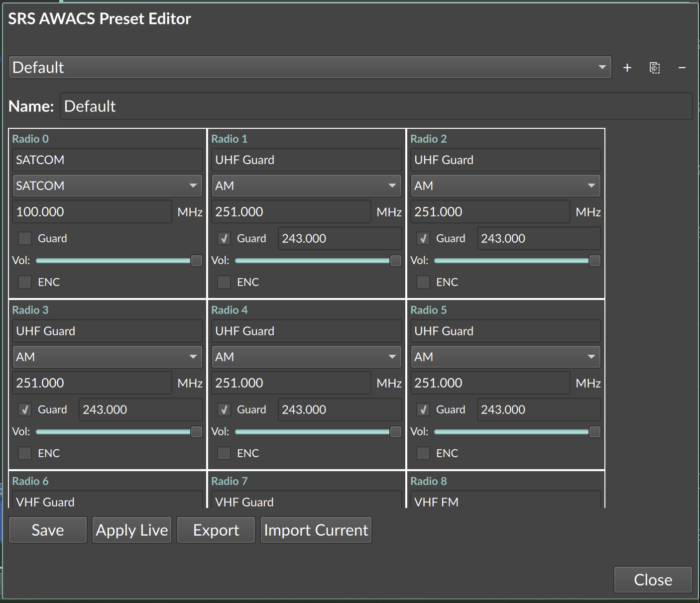This screenshot has height=603, width=700.
Task: Enable ENC on Radio 4
Action: pyautogui.click(x=224, y=453)
